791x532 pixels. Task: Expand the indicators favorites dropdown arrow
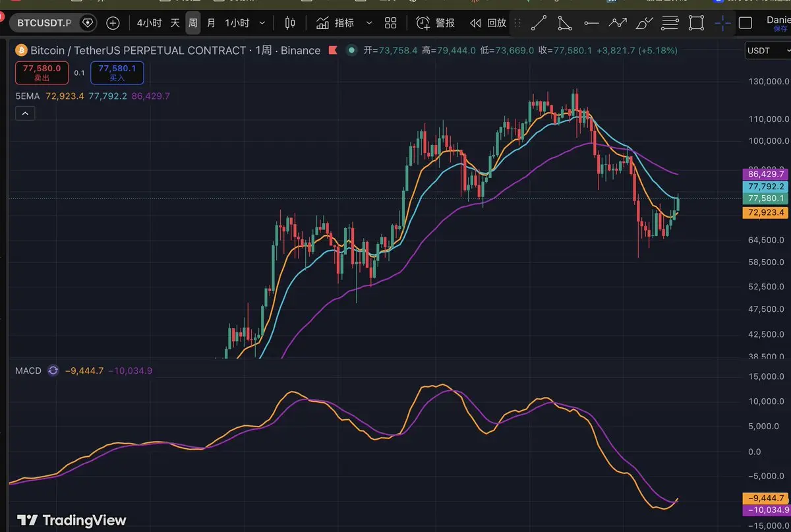pyautogui.click(x=369, y=23)
